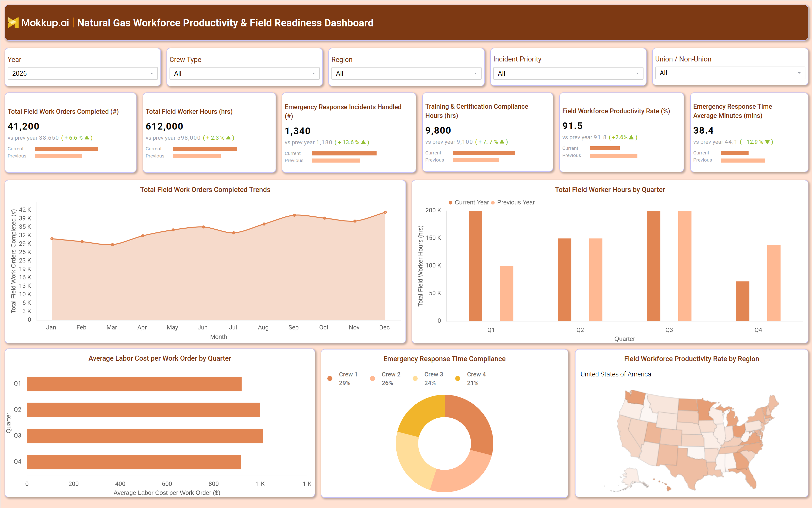This screenshot has width=812, height=508.
Task: Click Q1 Previous Year bar in Worker Hours chart
Action: tap(507, 293)
